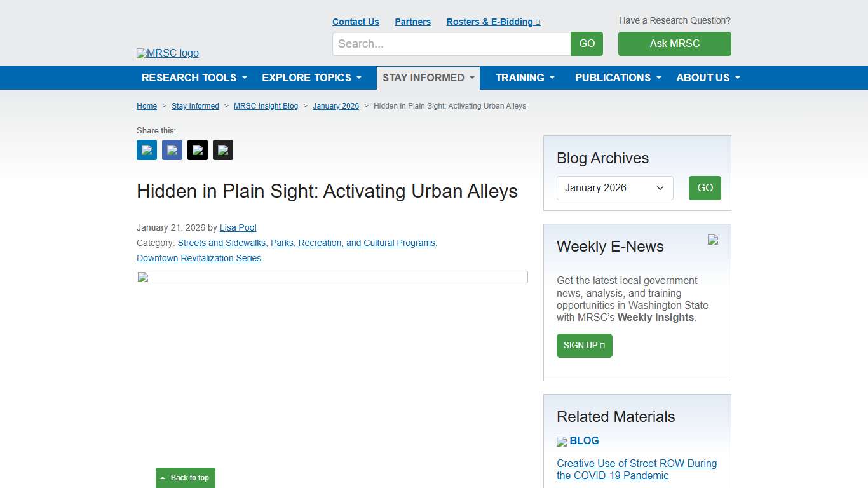This screenshot has height=488, width=868.
Task: Open the PUBLICATIONS menu
Action: (x=617, y=78)
